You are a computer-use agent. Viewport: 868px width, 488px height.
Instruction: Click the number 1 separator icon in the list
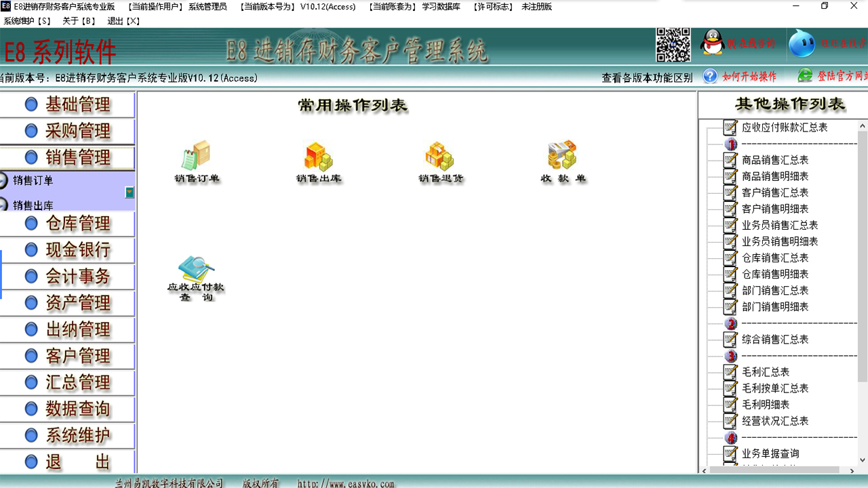pyautogui.click(x=731, y=144)
